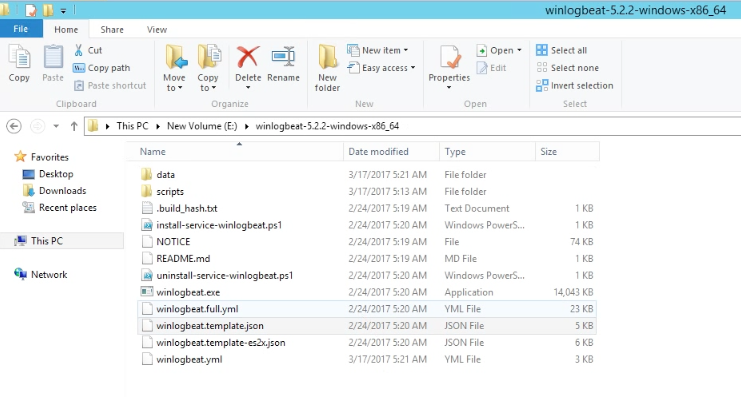Open the File tab
Image resolution: width=741 pixels, height=397 pixels.
coord(21,29)
